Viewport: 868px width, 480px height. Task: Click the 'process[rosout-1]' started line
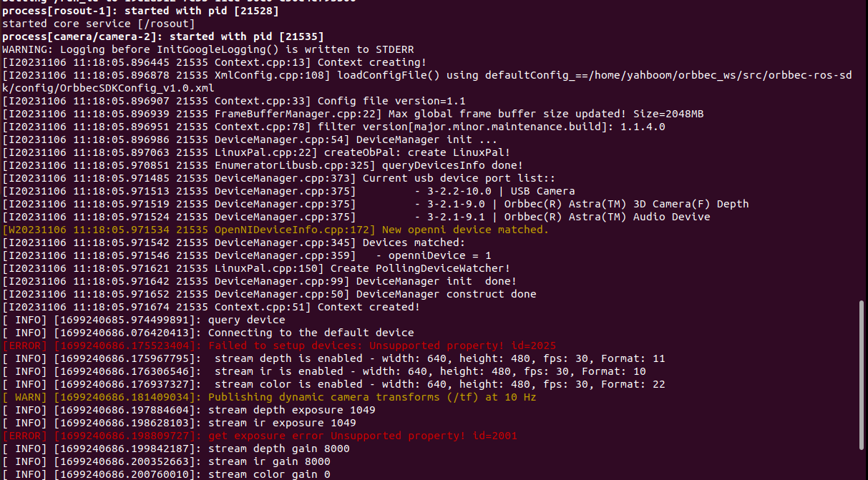coord(141,11)
